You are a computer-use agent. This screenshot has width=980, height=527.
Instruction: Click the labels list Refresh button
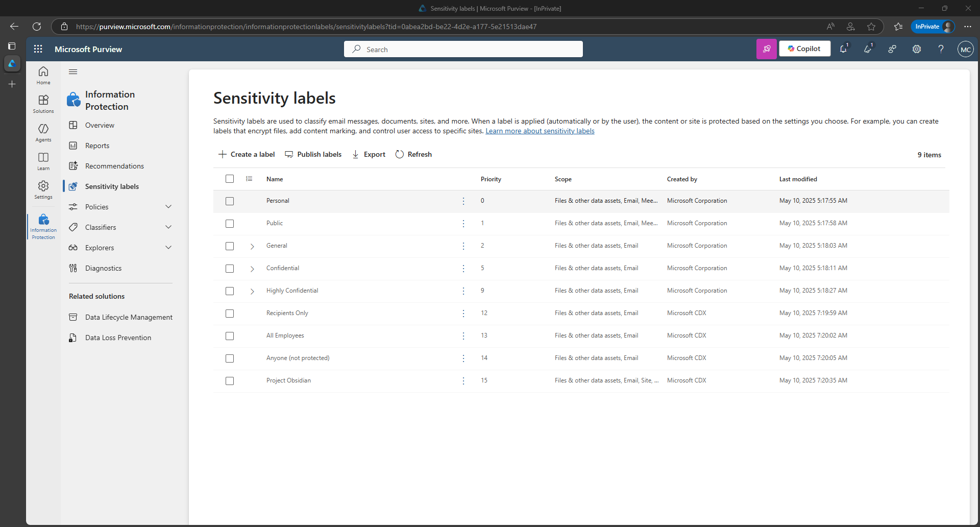coord(413,154)
